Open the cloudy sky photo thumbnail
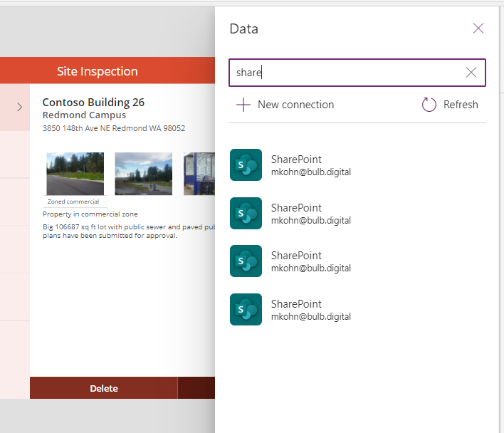The height and width of the screenshot is (433, 504). tap(143, 174)
